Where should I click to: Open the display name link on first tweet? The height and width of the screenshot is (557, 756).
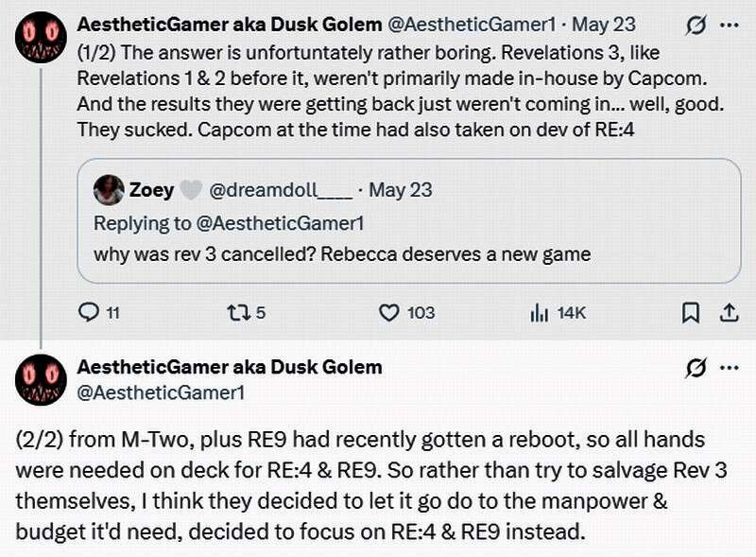(228, 24)
